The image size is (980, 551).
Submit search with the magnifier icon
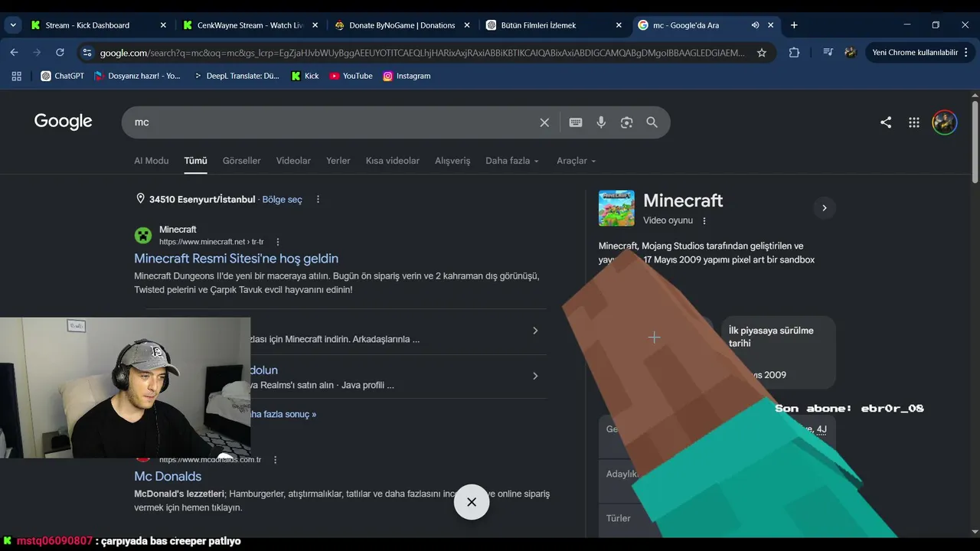[x=652, y=122]
